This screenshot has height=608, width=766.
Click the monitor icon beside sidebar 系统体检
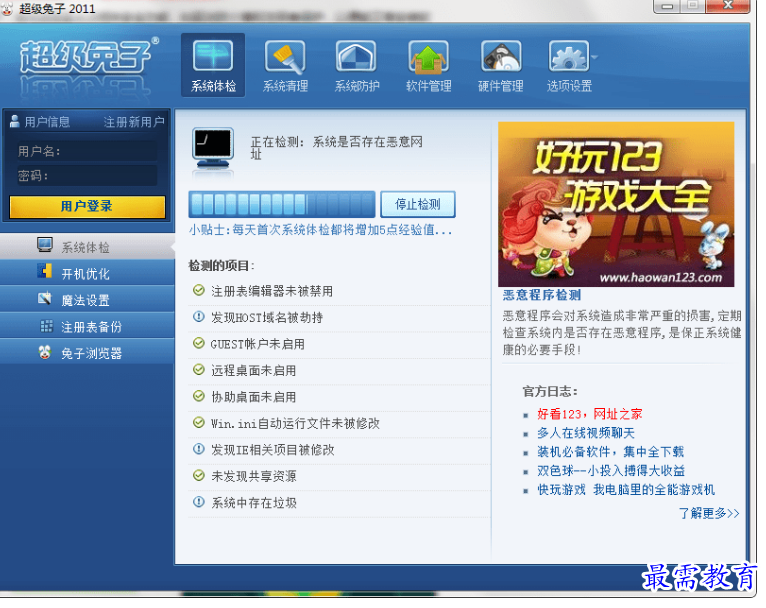click(45, 245)
